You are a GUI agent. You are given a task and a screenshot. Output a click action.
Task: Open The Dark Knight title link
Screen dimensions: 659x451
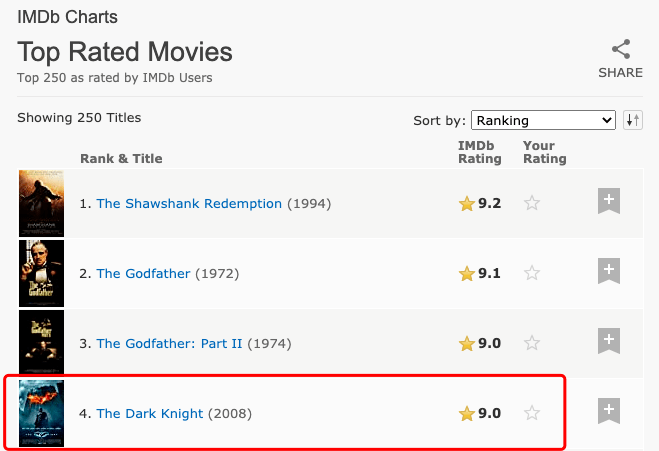150,414
